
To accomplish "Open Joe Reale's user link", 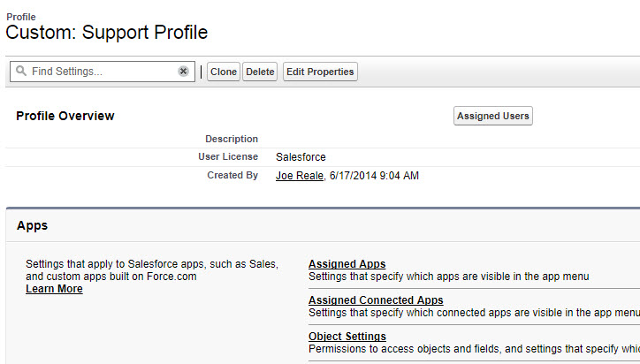I will [300, 176].
